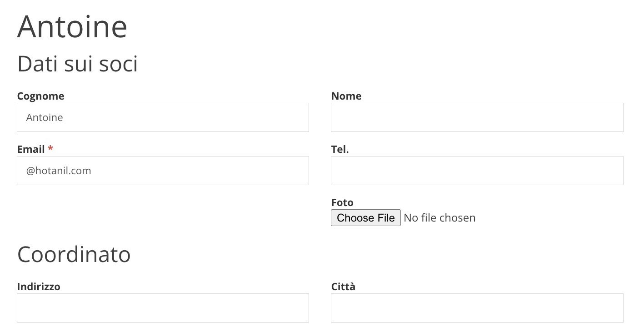This screenshot has height=333, width=644.
Task: Click the Cognome field label
Action: (x=40, y=96)
